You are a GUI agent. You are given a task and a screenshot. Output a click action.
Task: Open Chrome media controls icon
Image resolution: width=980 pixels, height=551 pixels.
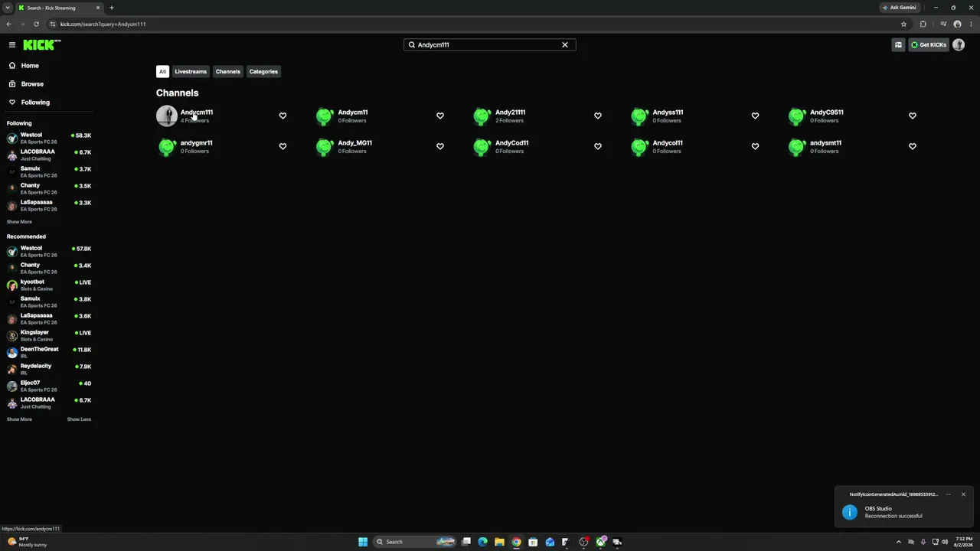[x=943, y=24]
